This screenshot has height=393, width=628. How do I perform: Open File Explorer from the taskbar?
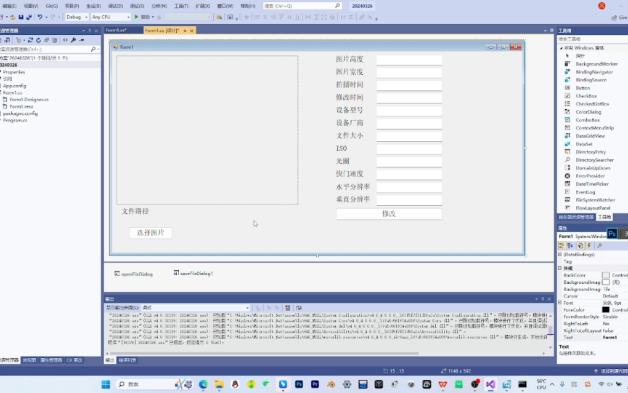219,385
